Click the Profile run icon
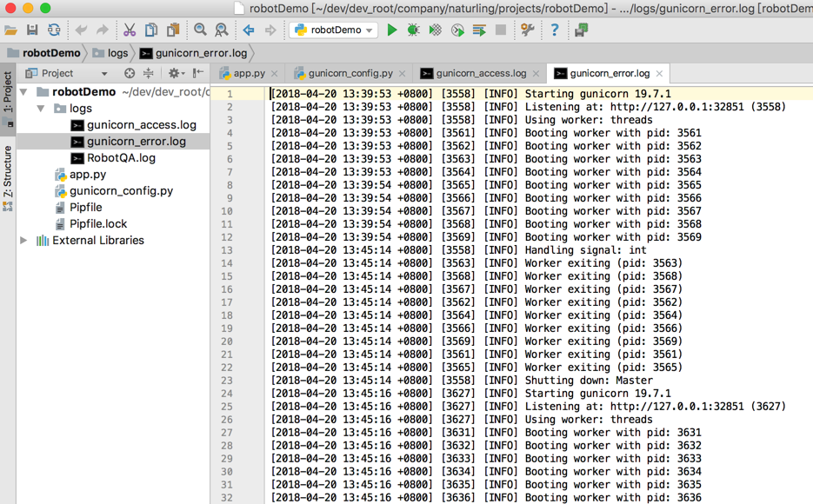 tap(457, 30)
